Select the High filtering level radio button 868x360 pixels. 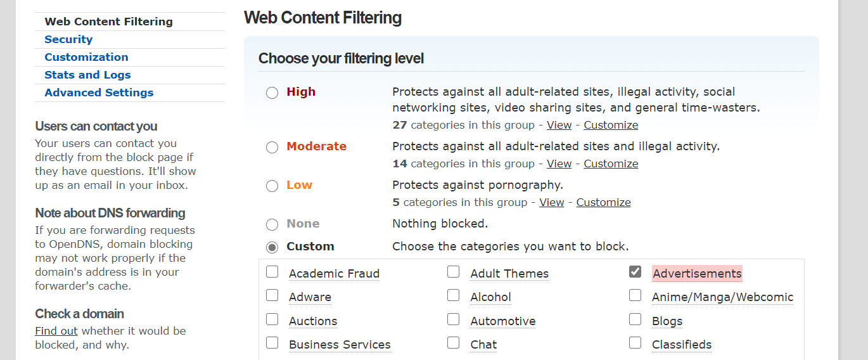click(272, 93)
